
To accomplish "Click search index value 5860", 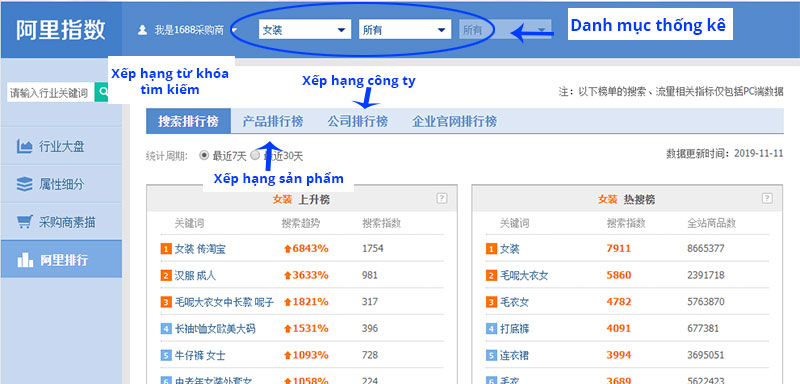I will 618,275.
